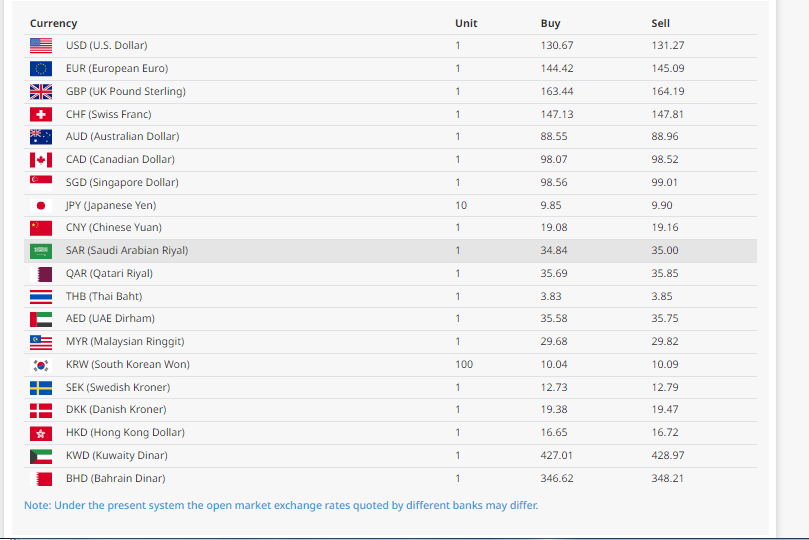The height and width of the screenshot is (540, 809).
Task: Select the AUD (Australian Dollar) label
Action: coord(122,137)
